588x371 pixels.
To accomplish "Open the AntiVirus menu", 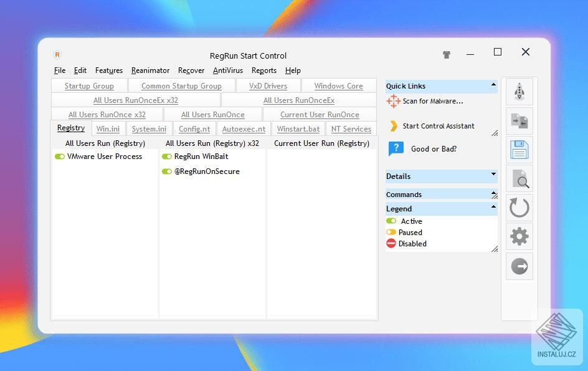I will tap(228, 70).
